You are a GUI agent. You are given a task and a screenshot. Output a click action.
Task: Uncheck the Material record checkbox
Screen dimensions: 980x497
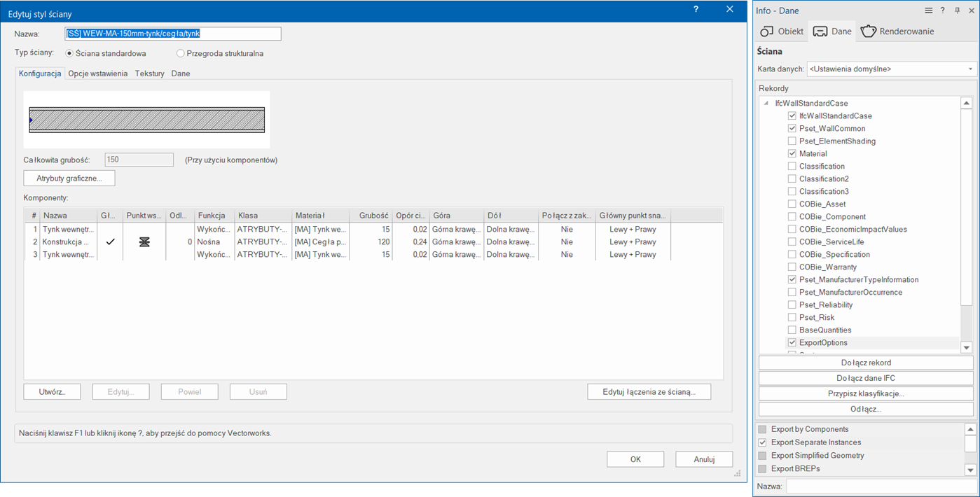(x=792, y=154)
